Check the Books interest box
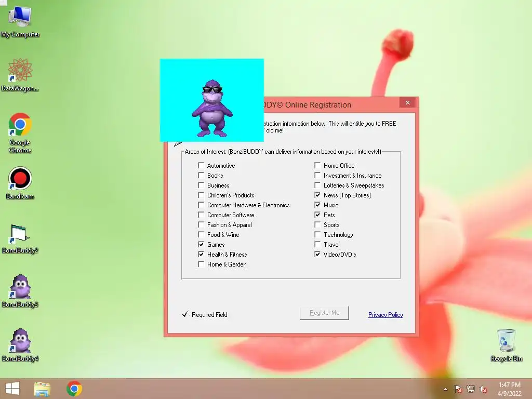The image size is (532, 399). click(x=201, y=176)
